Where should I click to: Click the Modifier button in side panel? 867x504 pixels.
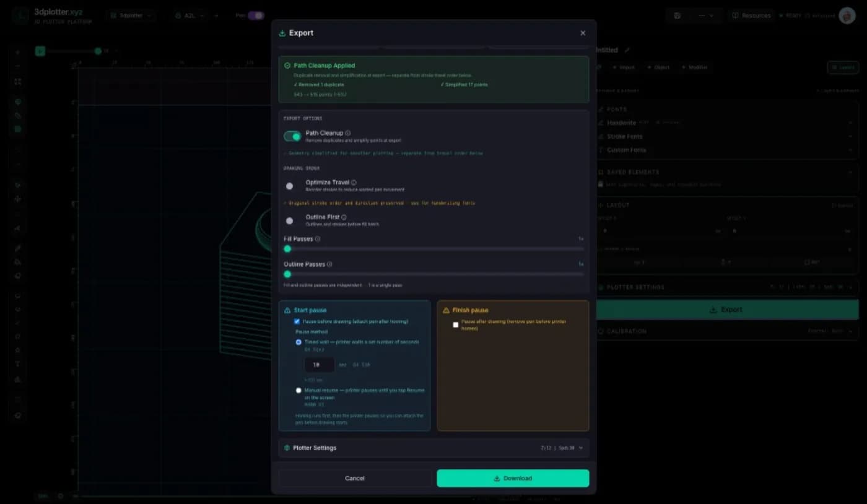(x=695, y=67)
